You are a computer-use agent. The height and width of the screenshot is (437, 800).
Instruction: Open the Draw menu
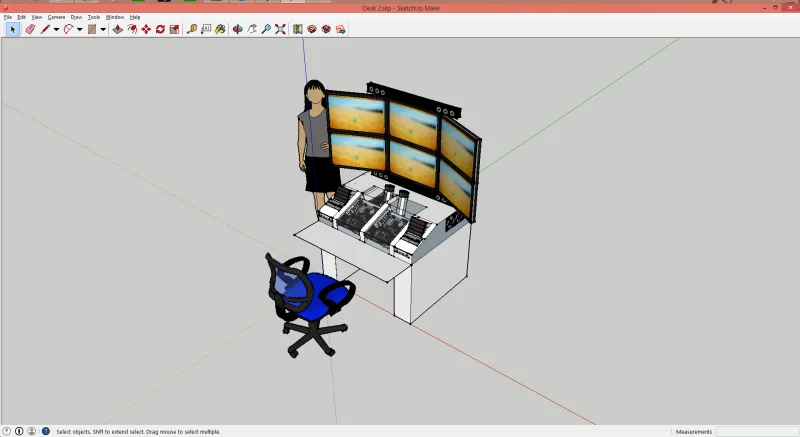(x=76, y=17)
